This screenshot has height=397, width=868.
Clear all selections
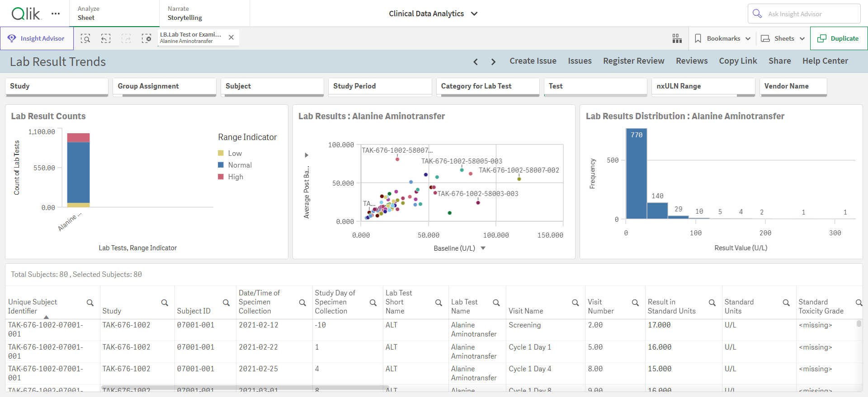(146, 38)
